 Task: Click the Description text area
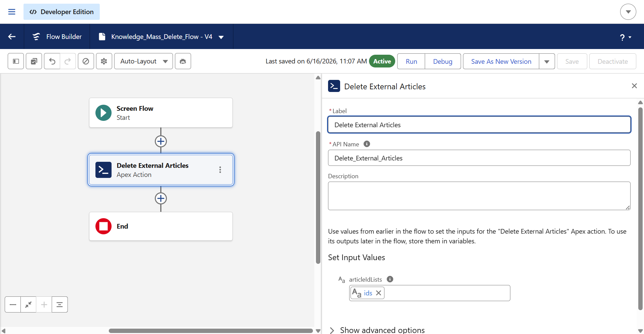pos(479,196)
